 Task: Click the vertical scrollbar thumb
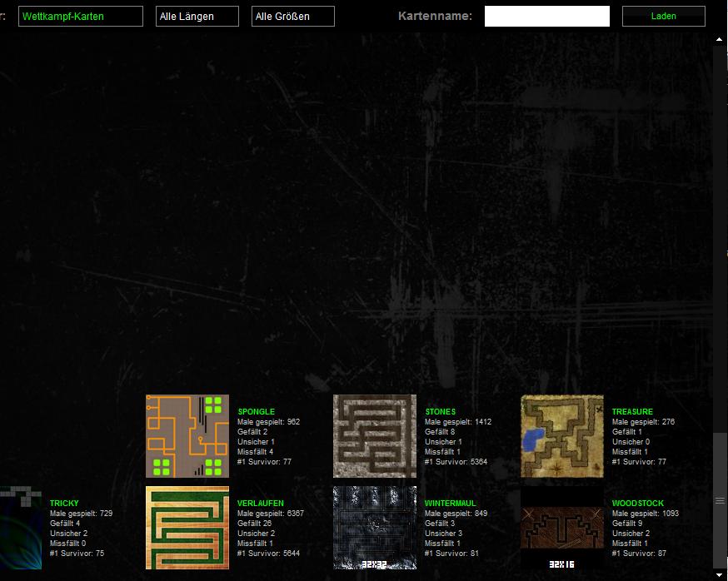720,500
